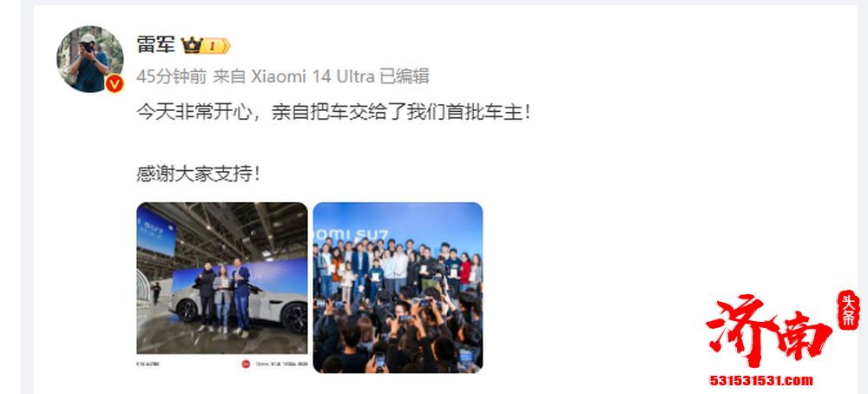The height and width of the screenshot is (394, 868).
Task: Click the orange V verified badge
Action: [x=114, y=83]
